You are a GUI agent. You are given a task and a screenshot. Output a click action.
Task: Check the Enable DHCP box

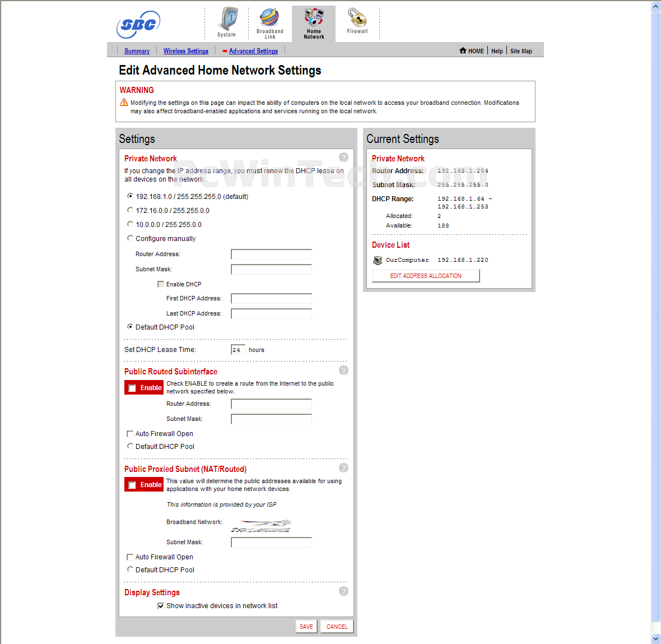(x=161, y=284)
